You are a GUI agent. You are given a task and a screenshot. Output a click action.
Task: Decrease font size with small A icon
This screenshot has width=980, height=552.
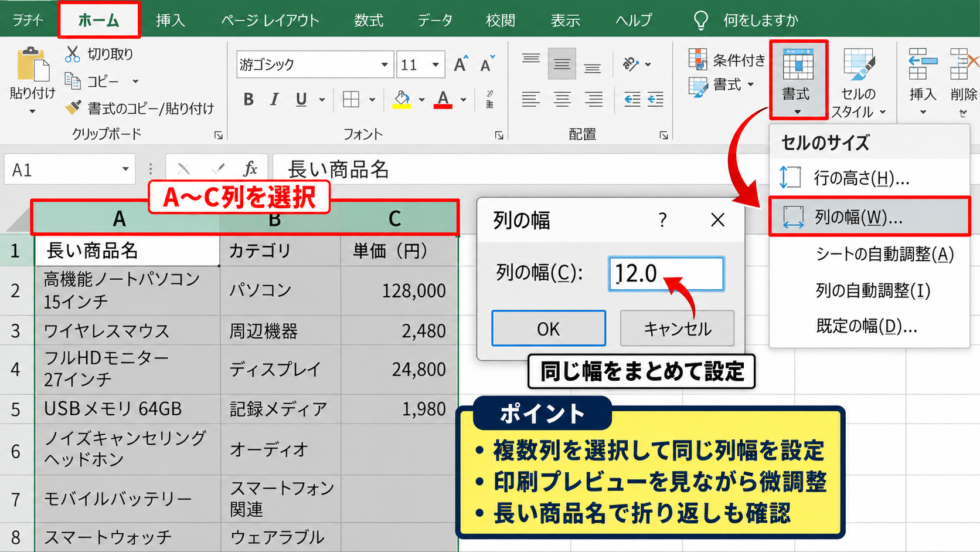tap(487, 64)
